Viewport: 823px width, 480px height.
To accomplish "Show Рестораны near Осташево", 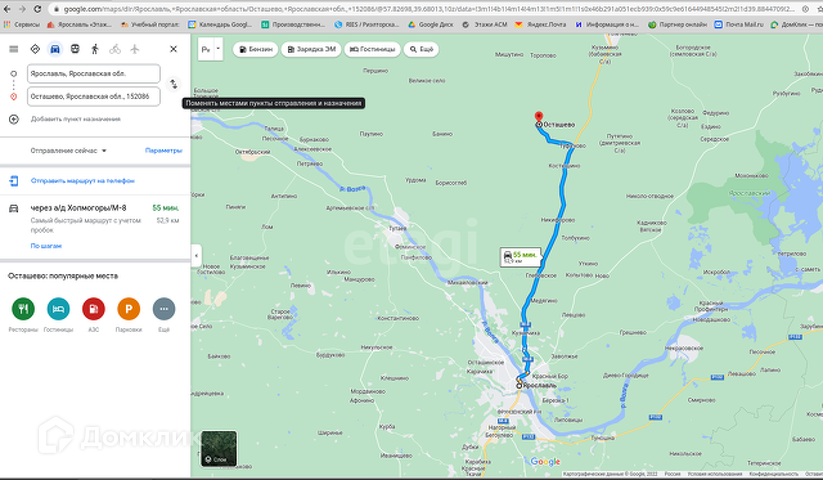I will pos(23,309).
